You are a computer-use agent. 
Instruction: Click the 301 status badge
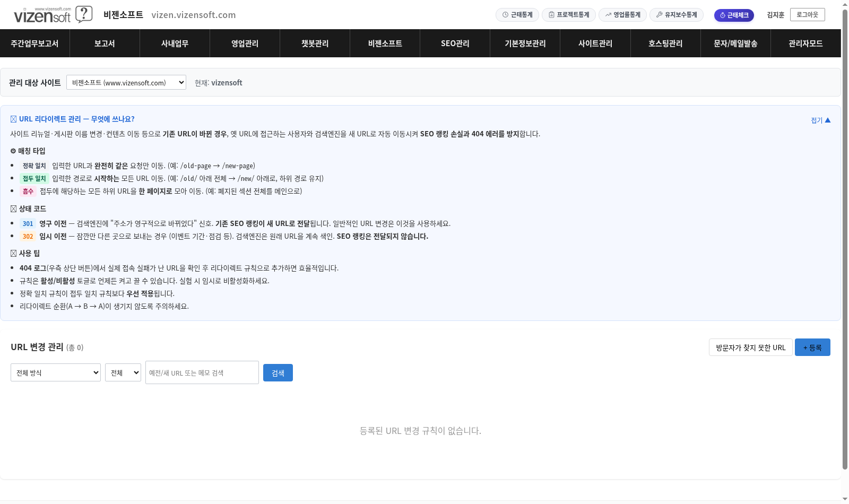tap(28, 224)
